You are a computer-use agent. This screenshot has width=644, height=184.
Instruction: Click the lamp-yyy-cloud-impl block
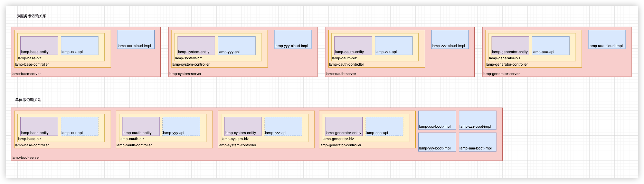point(293,40)
